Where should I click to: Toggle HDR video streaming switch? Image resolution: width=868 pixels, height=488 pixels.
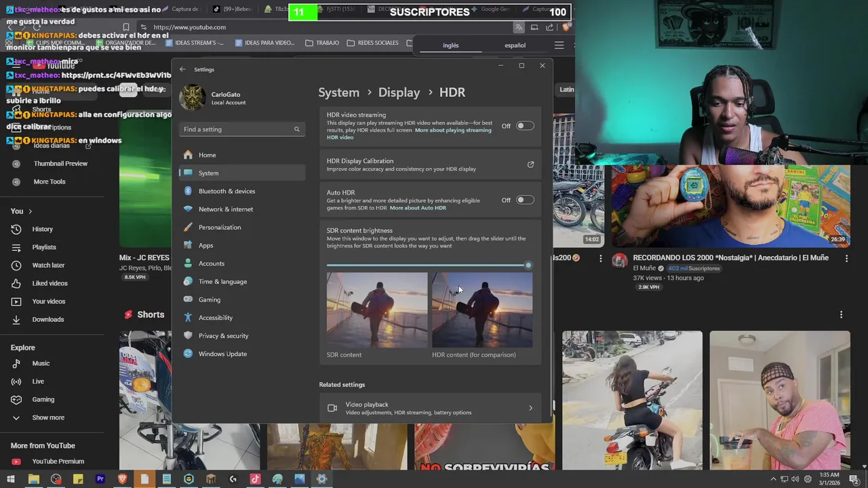[x=525, y=126]
